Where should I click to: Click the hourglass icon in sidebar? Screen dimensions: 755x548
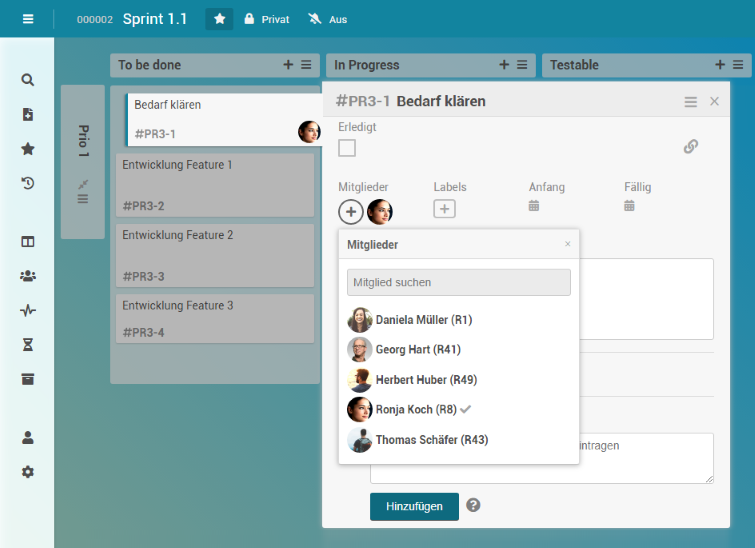tap(28, 344)
